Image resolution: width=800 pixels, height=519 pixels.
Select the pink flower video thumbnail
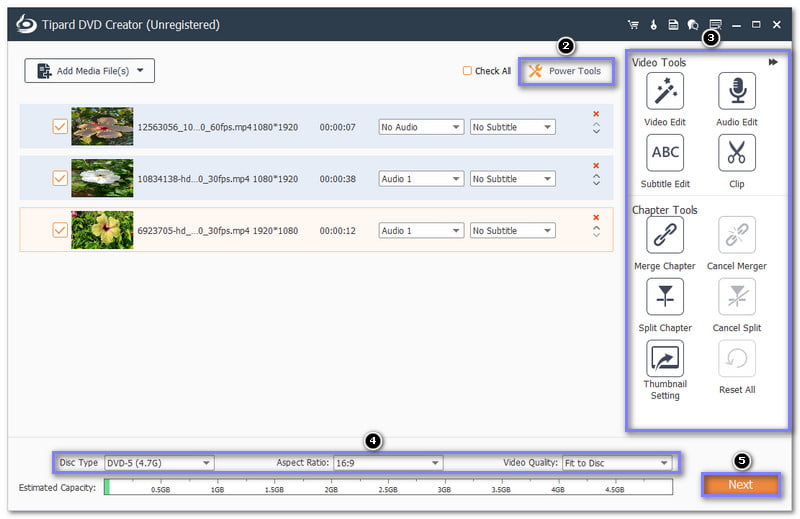tap(102, 126)
